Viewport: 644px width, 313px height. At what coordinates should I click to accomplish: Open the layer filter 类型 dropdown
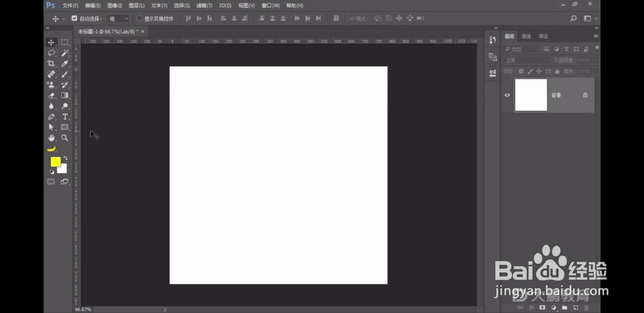(x=521, y=49)
